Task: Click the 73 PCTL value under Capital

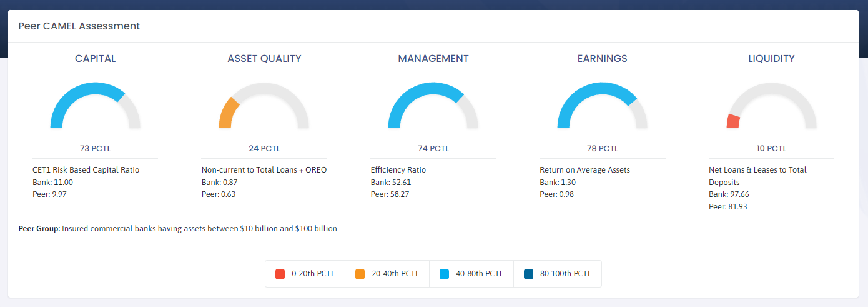Action: [95, 149]
